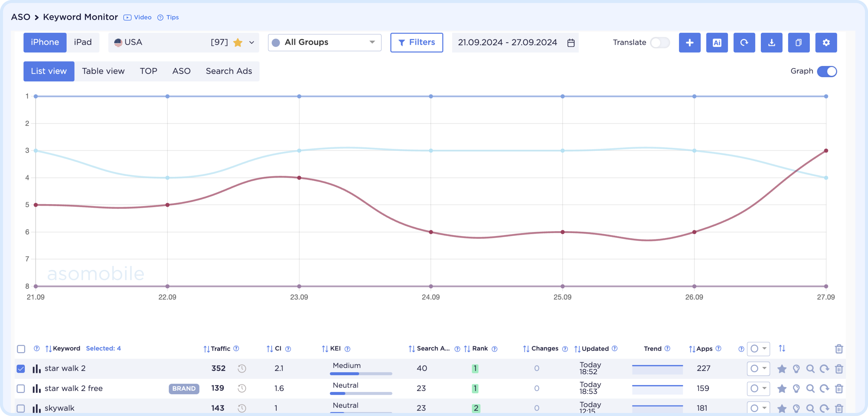The width and height of the screenshot is (868, 416).
Task: Check the skywalk row checkbox
Action: [21, 409]
